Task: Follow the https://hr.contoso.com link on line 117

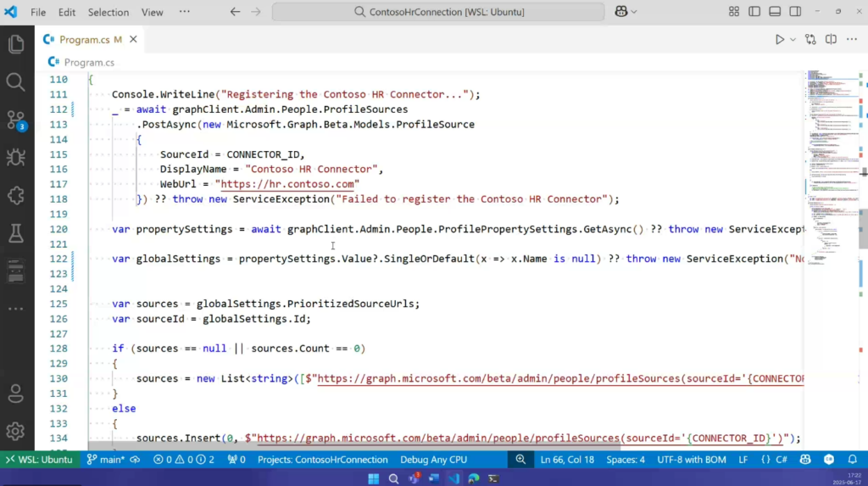Action: coord(287,184)
